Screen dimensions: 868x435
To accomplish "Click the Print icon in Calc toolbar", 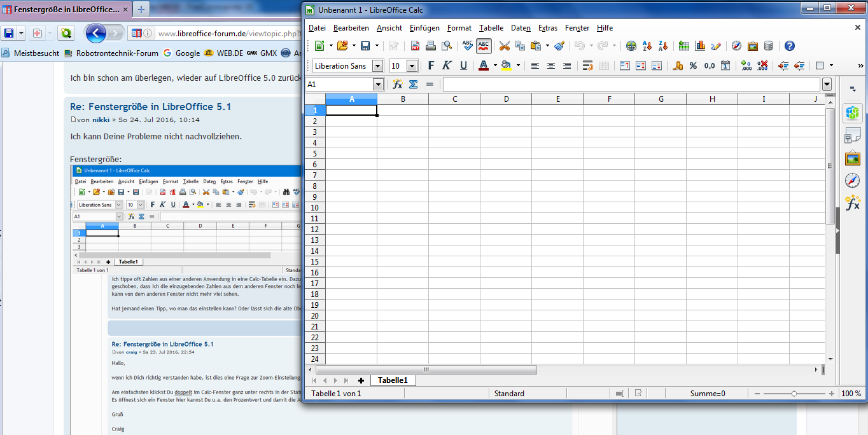I will tap(431, 46).
